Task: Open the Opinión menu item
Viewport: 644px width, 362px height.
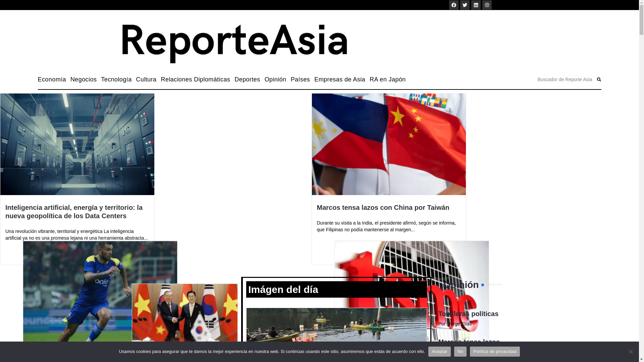Action: (x=275, y=79)
